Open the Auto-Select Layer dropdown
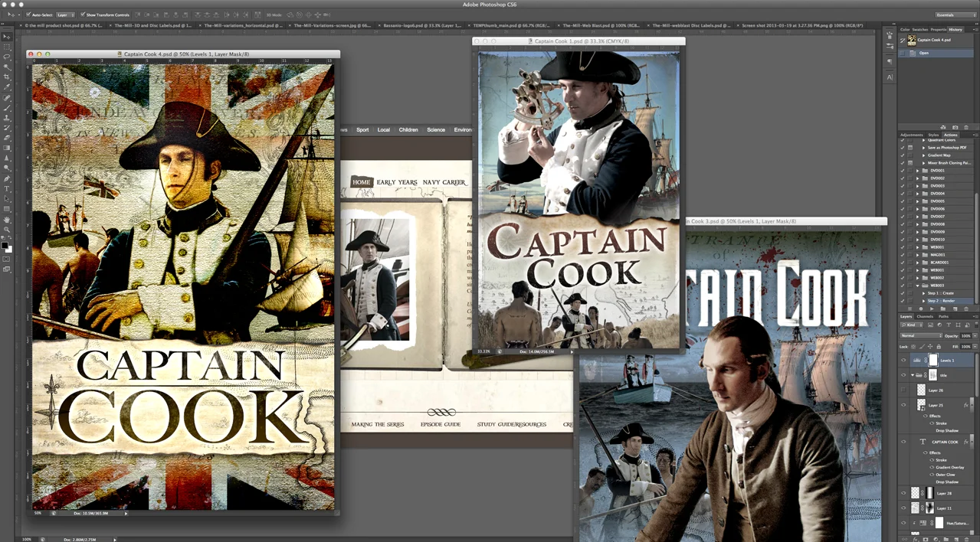 coord(65,15)
